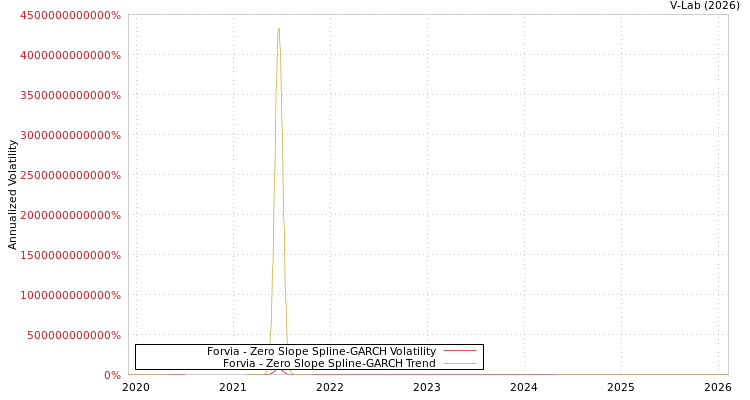Click the 2500000000000% y-axis label
The height and width of the screenshot is (400, 750).
[71, 175]
